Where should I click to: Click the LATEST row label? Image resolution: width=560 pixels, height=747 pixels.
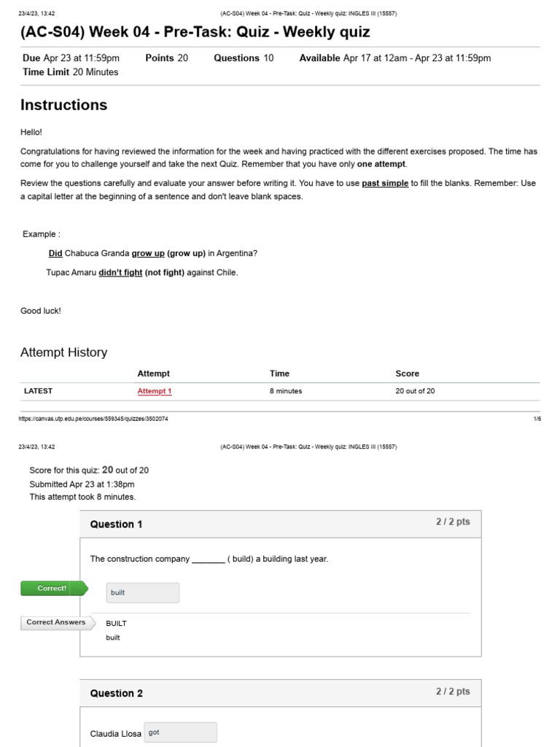click(x=38, y=391)
